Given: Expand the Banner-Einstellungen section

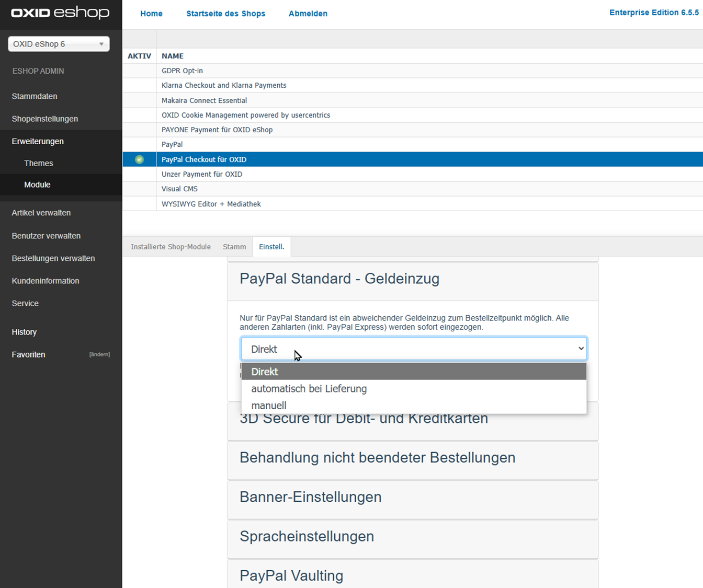Looking at the screenshot, I should coord(310,497).
